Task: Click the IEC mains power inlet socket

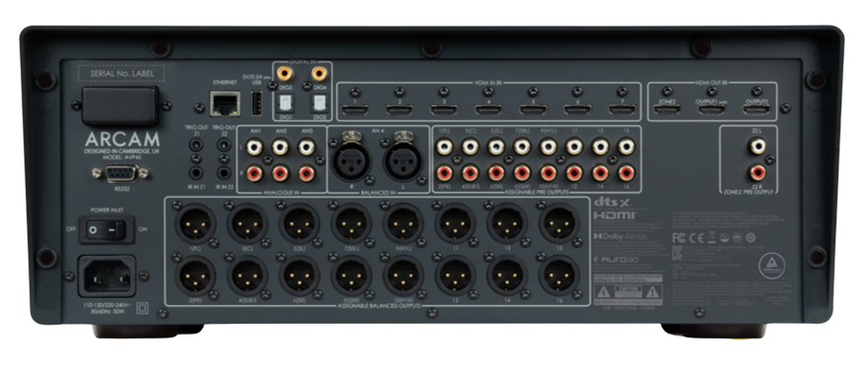Action: point(106,275)
